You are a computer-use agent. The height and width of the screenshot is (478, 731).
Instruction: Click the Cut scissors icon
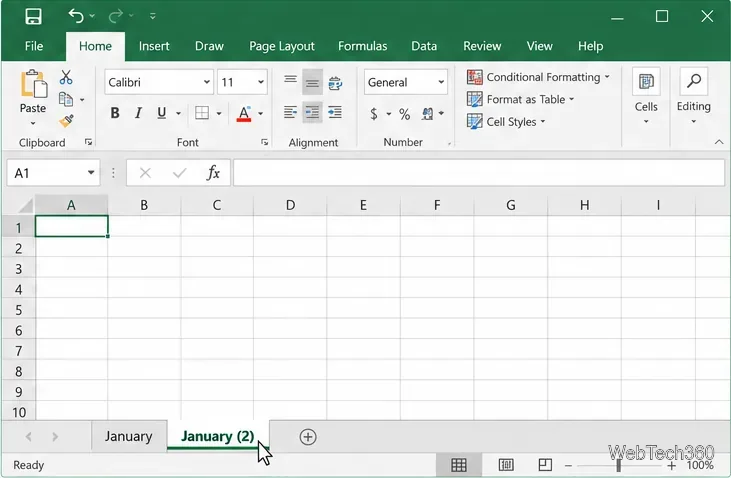coord(66,77)
